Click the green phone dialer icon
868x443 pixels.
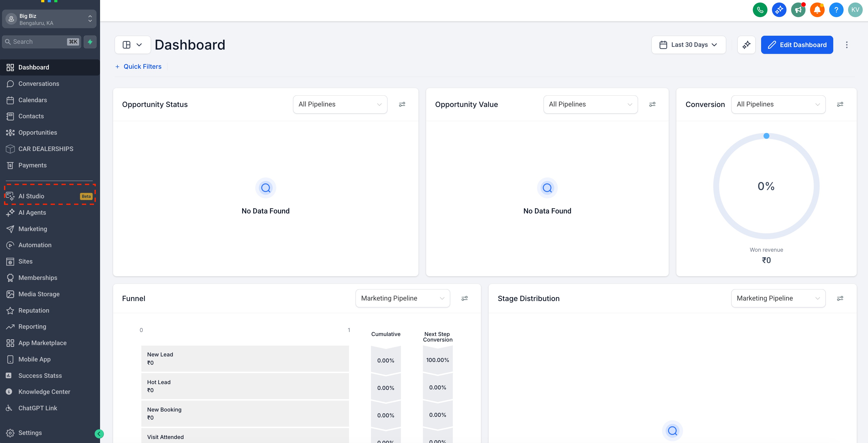pyautogui.click(x=760, y=10)
